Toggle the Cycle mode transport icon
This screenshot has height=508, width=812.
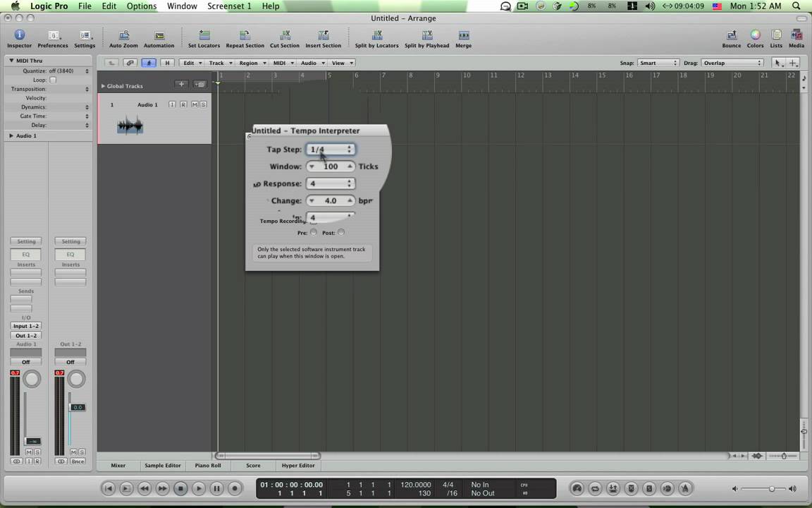[595, 488]
